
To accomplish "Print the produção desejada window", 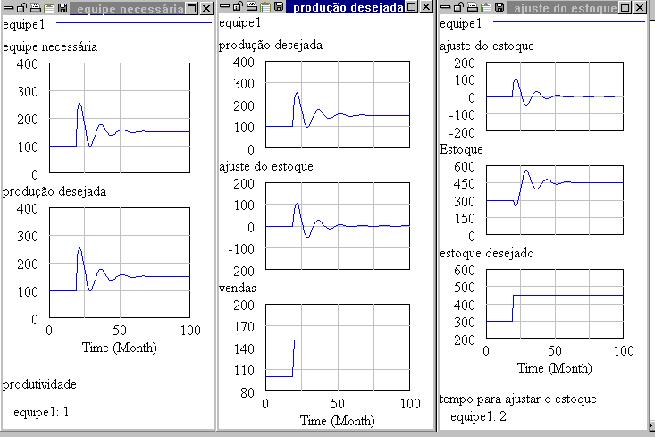I will (x=253, y=8).
